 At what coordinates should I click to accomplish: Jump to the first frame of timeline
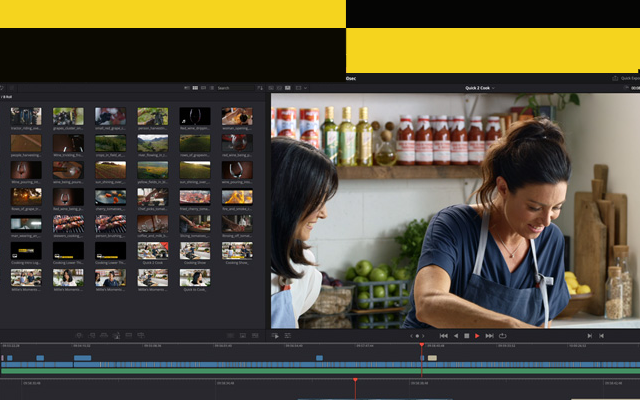click(x=443, y=336)
